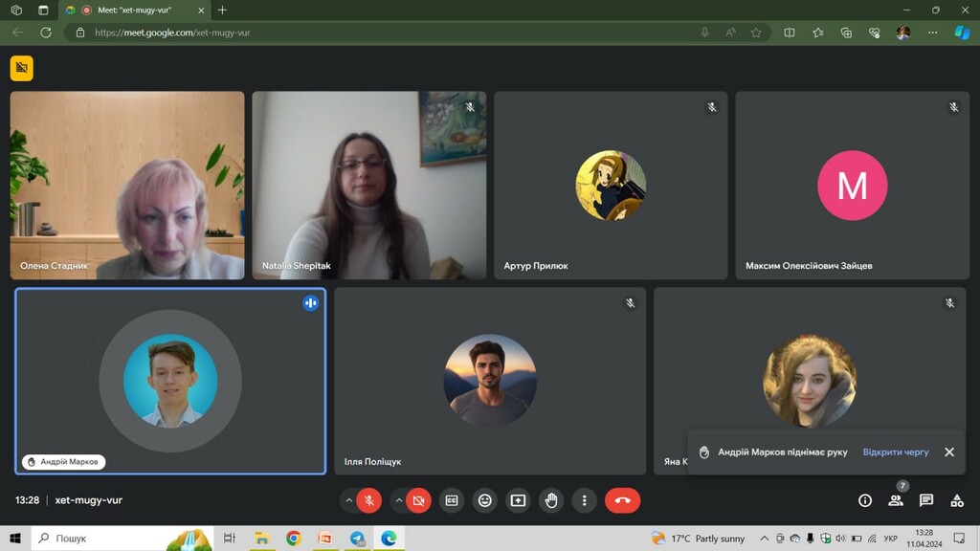This screenshot has width=980, height=551.
Task: Open a new browser tab
Action: (x=223, y=11)
